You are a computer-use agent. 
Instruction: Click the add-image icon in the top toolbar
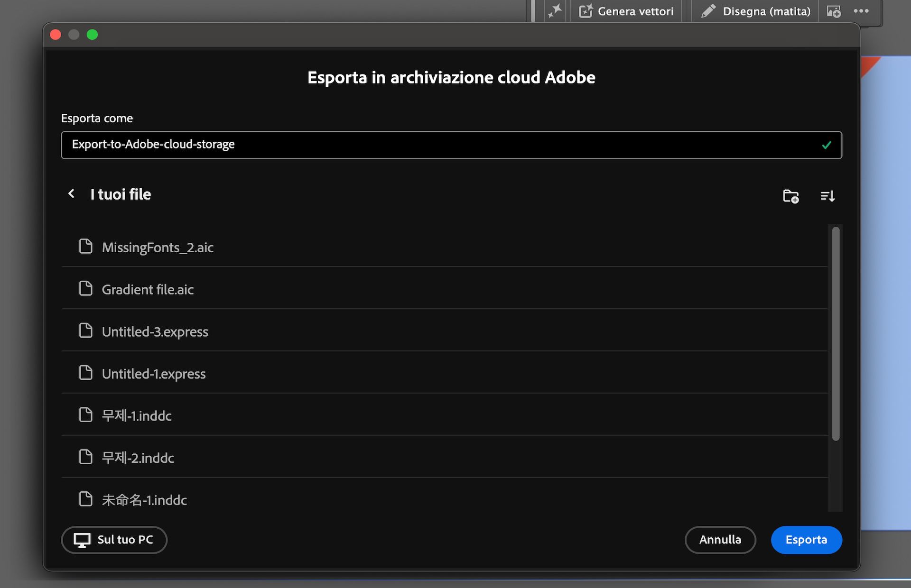(834, 10)
